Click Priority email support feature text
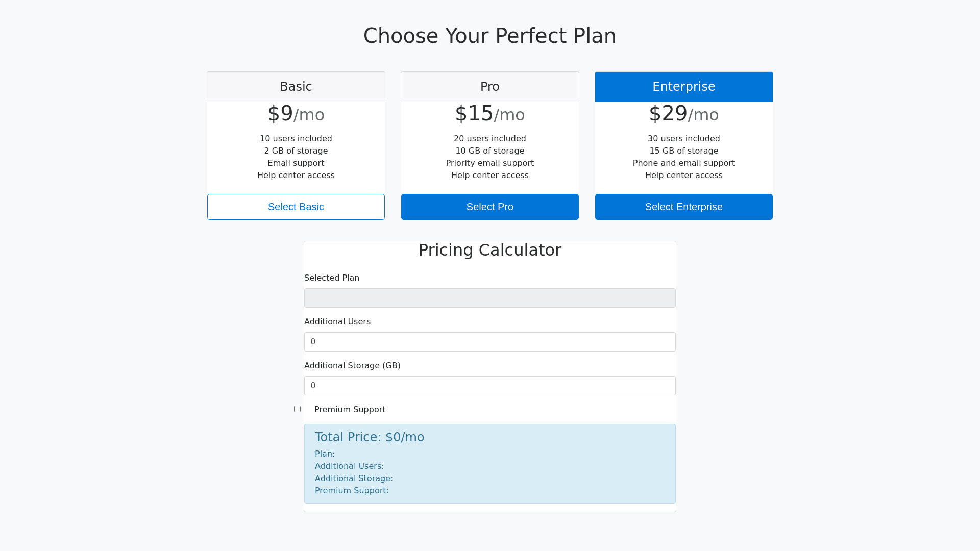This screenshot has height=551, width=980. coord(490,163)
